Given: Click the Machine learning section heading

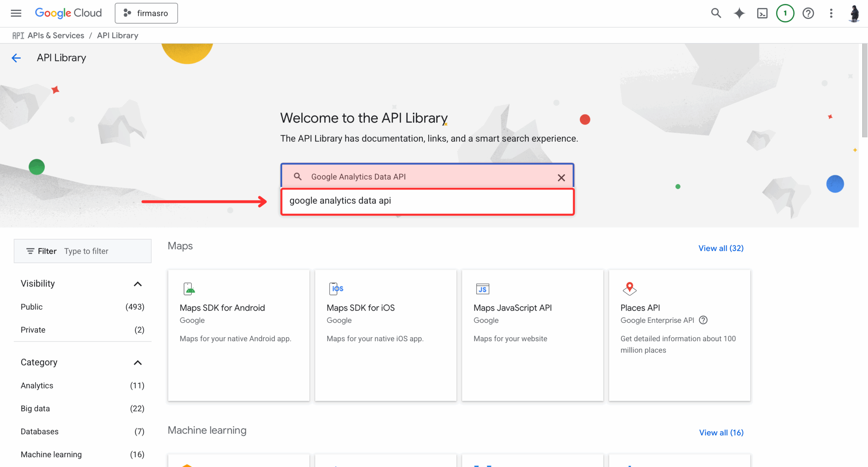Looking at the screenshot, I should pyautogui.click(x=207, y=430).
